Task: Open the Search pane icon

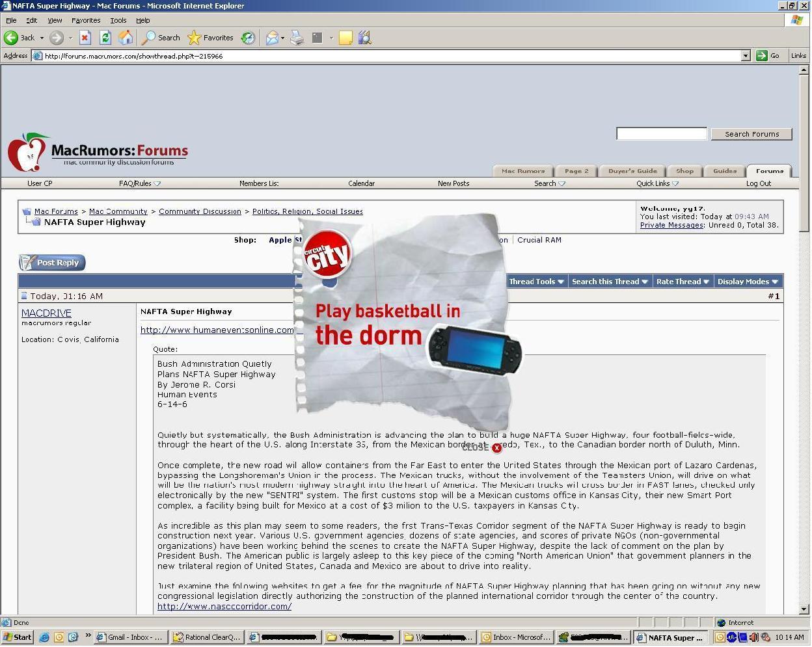Action: [149, 38]
